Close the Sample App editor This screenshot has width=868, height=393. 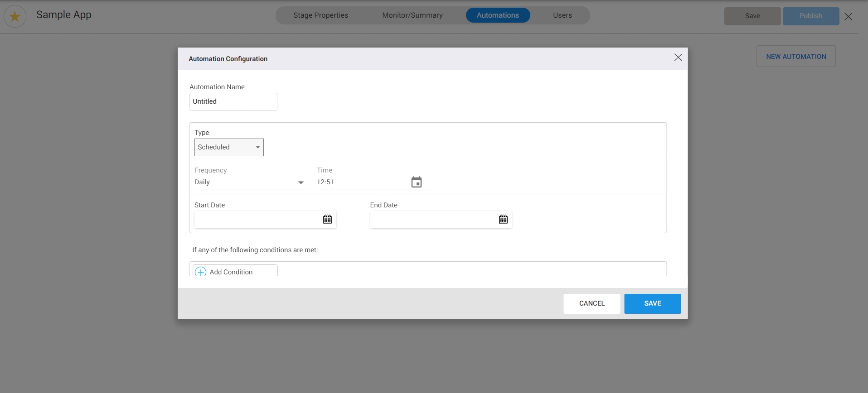coord(848,17)
